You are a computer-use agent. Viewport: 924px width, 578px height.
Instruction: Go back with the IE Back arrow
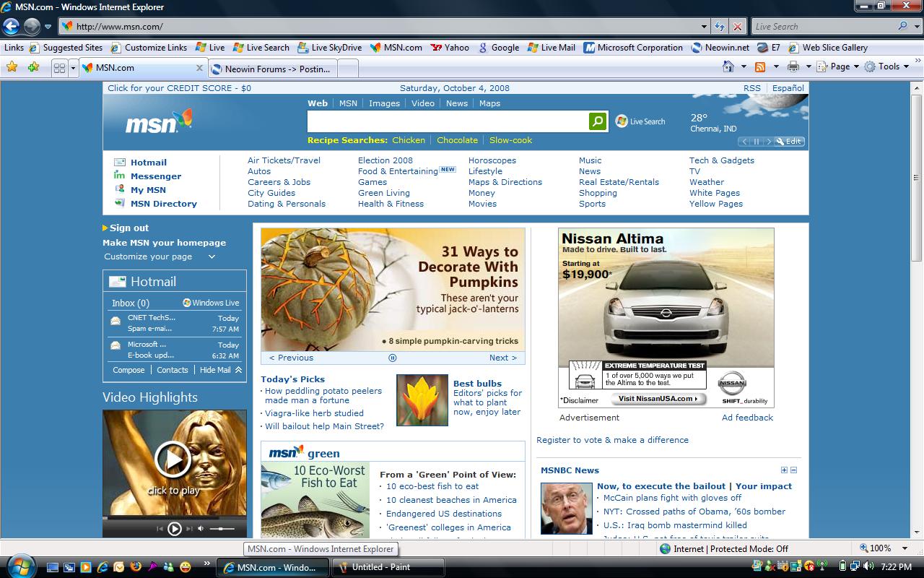click(11, 27)
